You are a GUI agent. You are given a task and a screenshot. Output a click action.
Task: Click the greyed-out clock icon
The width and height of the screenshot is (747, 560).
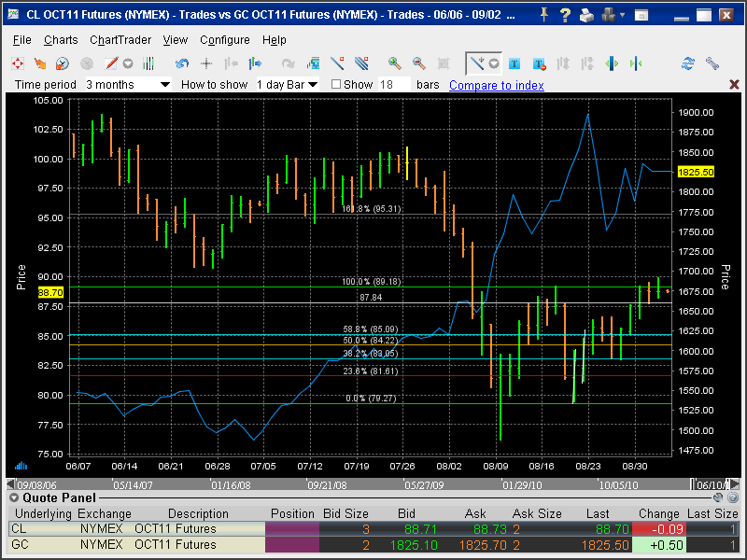[87, 63]
